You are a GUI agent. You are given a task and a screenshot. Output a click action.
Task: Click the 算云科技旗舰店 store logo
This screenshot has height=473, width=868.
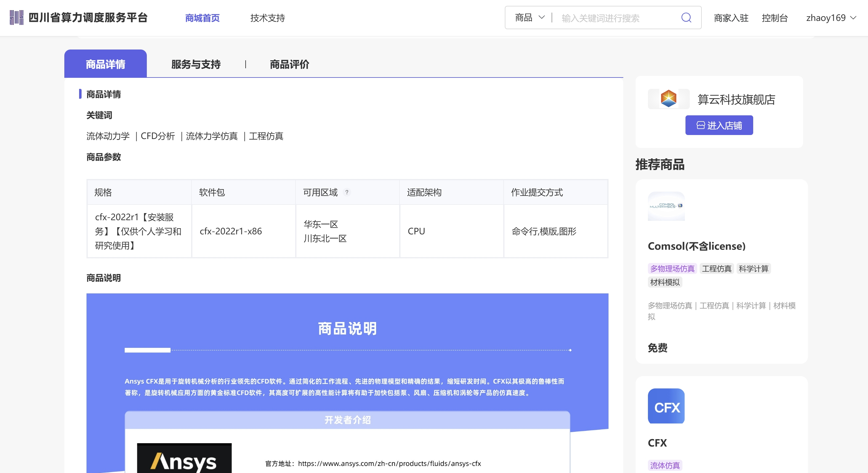click(669, 99)
